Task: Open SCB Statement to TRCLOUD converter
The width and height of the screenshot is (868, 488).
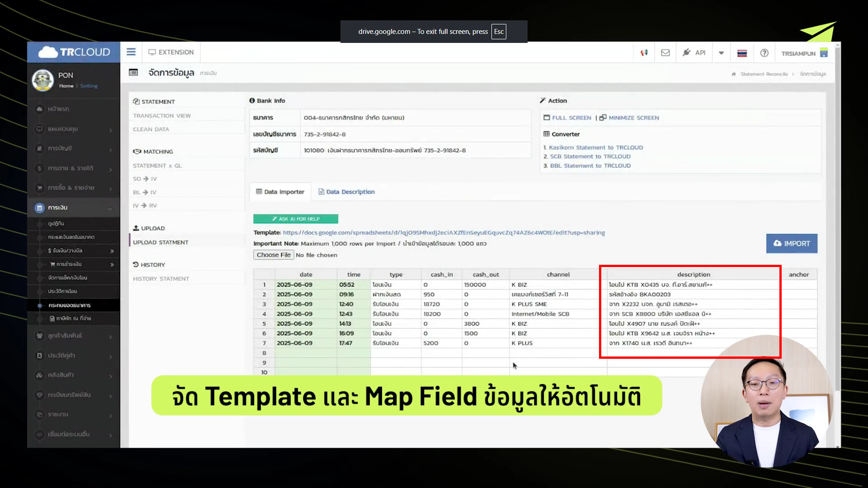Action: tap(590, 157)
